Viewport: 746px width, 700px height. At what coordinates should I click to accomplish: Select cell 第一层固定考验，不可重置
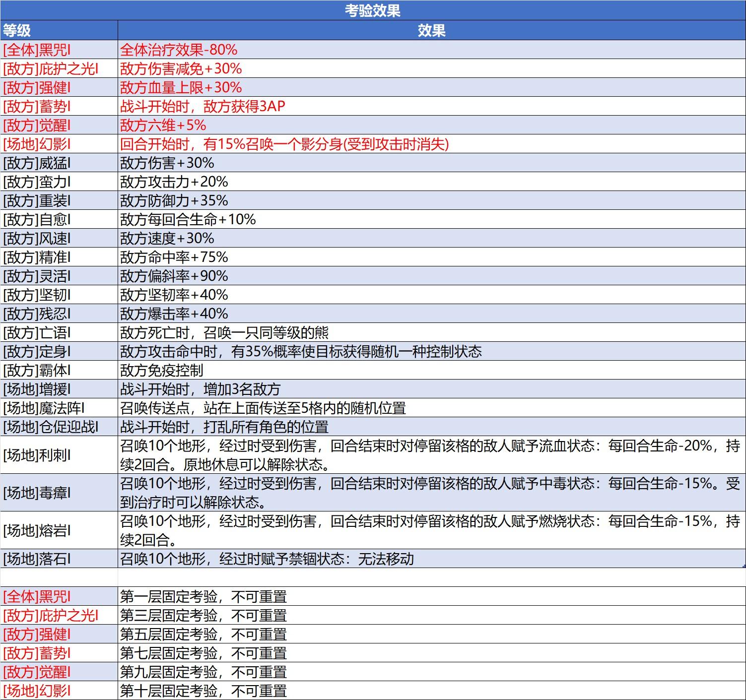pos(432,596)
